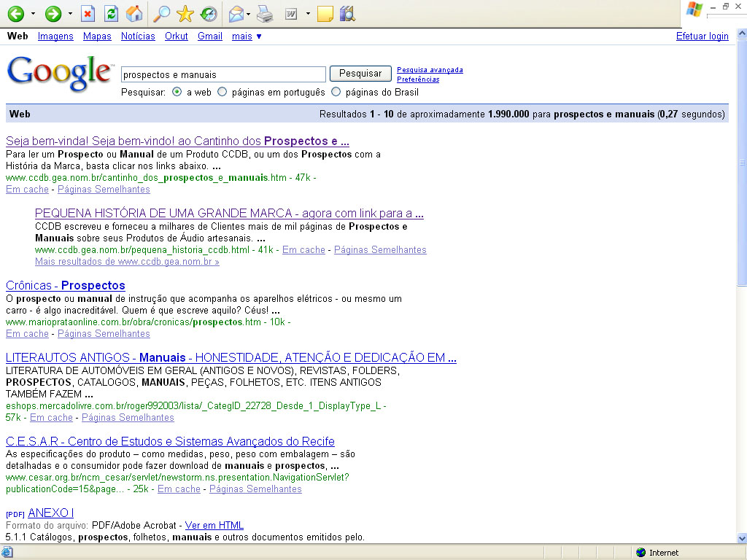The height and width of the screenshot is (560, 747).
Task: Open the 'Efetuar login' link
Action: click(x=702, y=36)
